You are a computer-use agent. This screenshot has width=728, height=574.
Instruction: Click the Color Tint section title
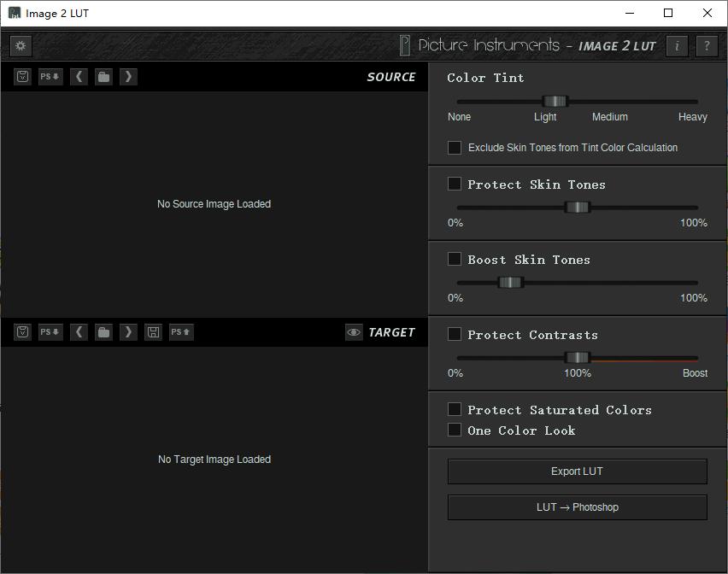[485, 78]
